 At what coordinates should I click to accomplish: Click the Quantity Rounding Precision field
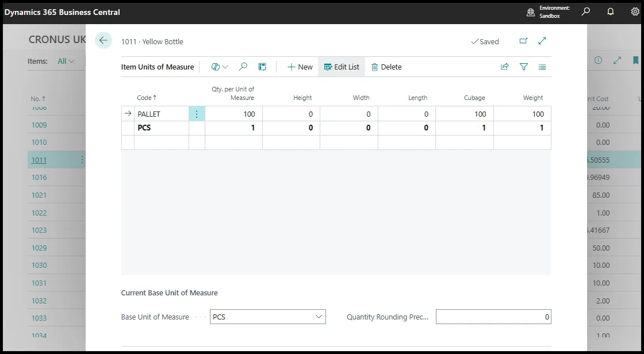click(493, 317)
